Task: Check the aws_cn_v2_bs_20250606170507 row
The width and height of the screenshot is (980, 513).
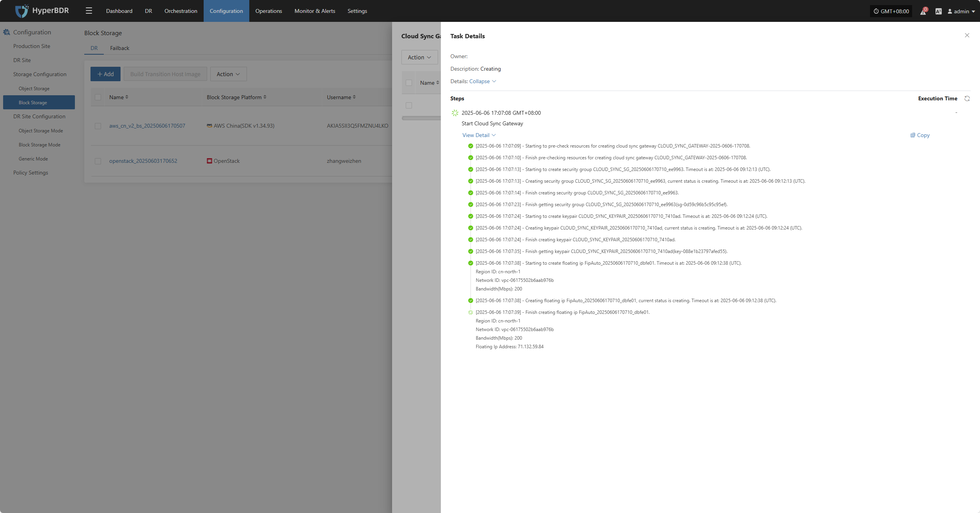Action: pos(98,126)
